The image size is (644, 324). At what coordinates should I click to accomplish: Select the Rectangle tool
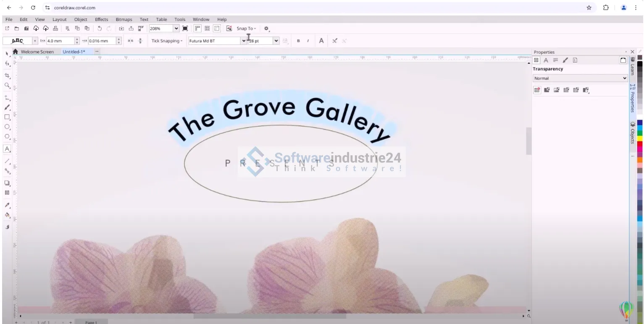click(7, 117)
